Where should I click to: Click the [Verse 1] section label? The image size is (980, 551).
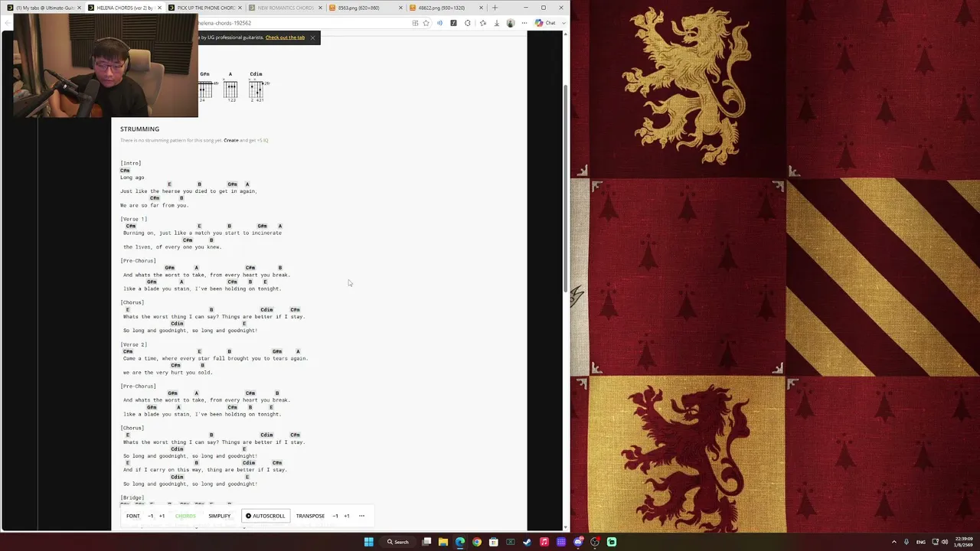133,219
